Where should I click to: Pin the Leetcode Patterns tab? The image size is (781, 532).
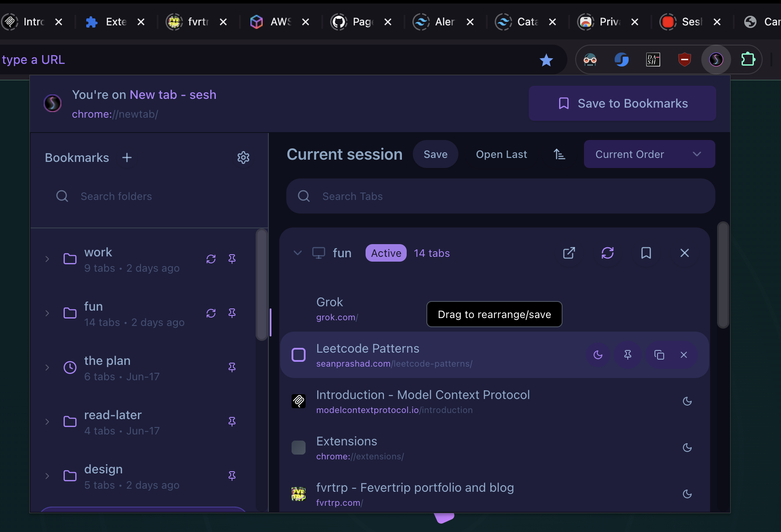[x=627, y=355]
